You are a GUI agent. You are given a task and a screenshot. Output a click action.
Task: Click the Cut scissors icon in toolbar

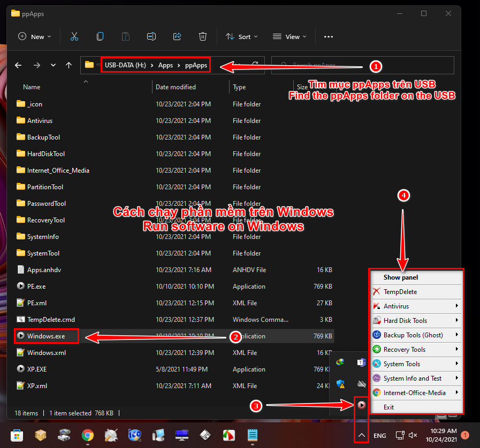coord(74,36)
